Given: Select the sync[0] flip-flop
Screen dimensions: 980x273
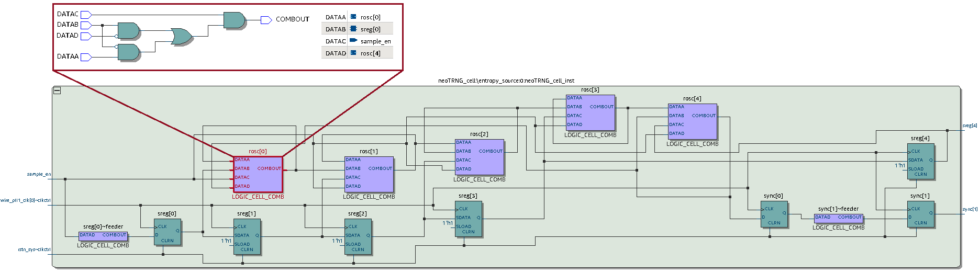Looking at the screenshot, I should (x=774, y=214).
